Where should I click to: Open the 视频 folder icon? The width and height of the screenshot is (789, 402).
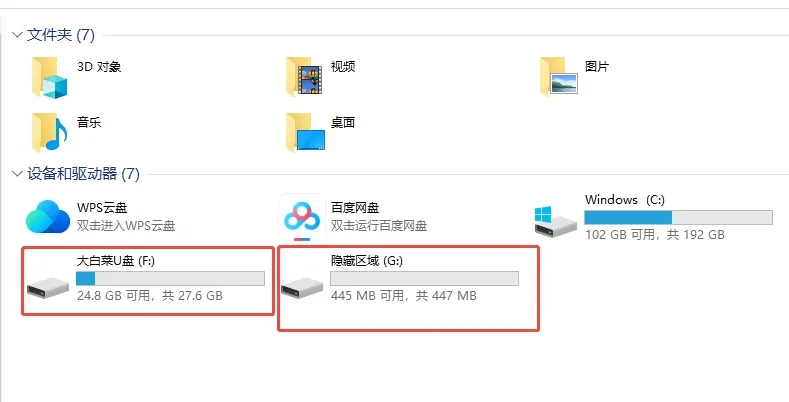click(x=303, y=76)
